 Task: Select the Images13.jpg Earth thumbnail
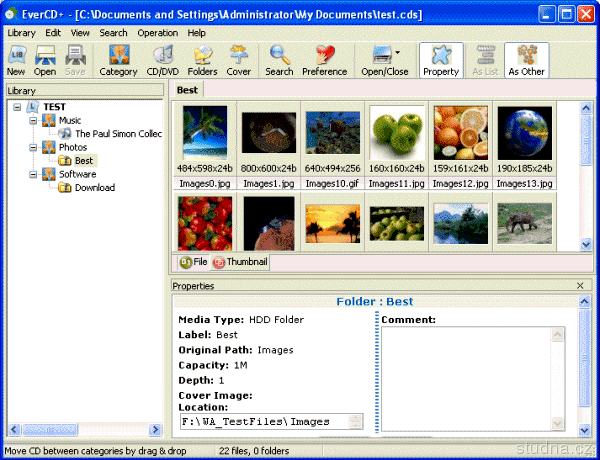[525, 133]
